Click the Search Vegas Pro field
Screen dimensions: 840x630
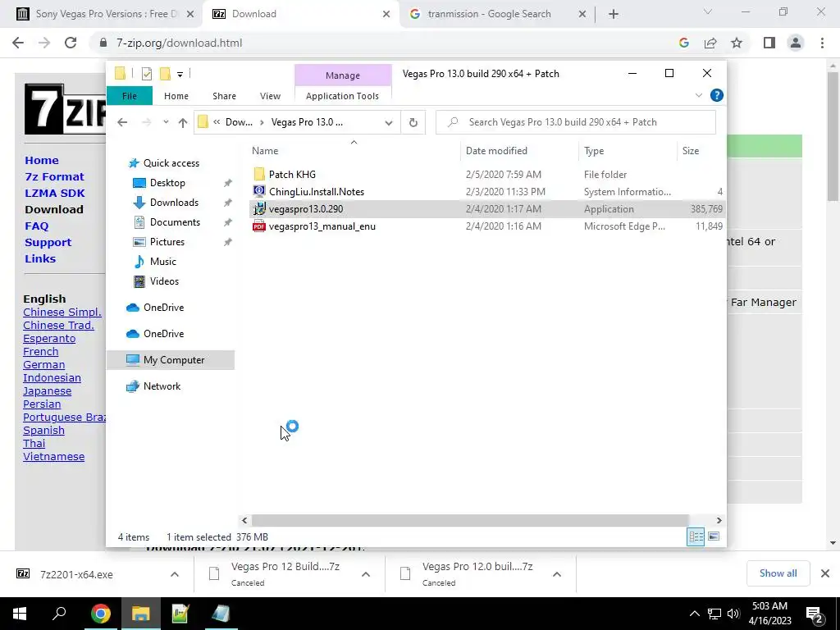pos(575,122)
